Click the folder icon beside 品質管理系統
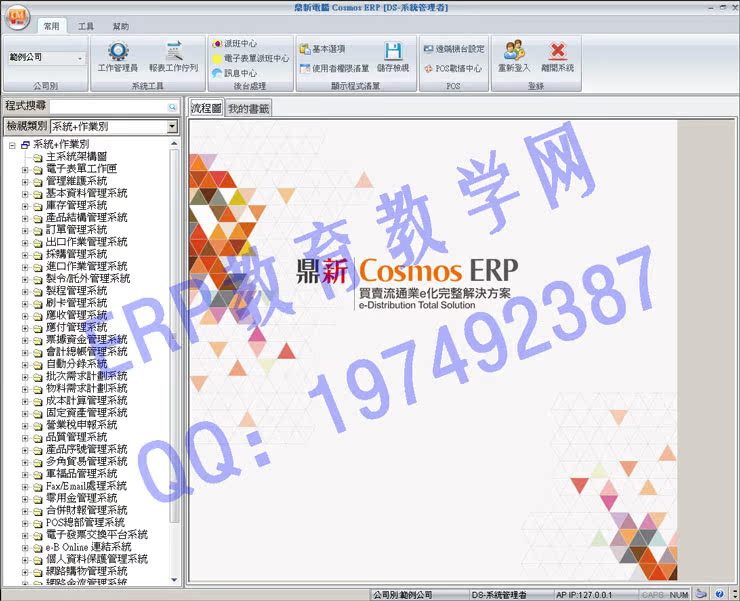The image size is (740, 601). coord(38,439)
